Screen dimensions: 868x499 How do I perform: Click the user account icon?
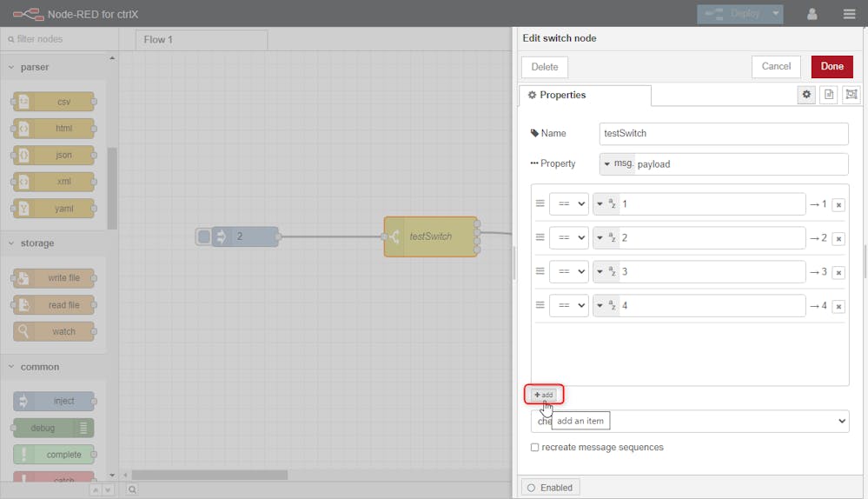pyautogui.click(x=812, y=14)
